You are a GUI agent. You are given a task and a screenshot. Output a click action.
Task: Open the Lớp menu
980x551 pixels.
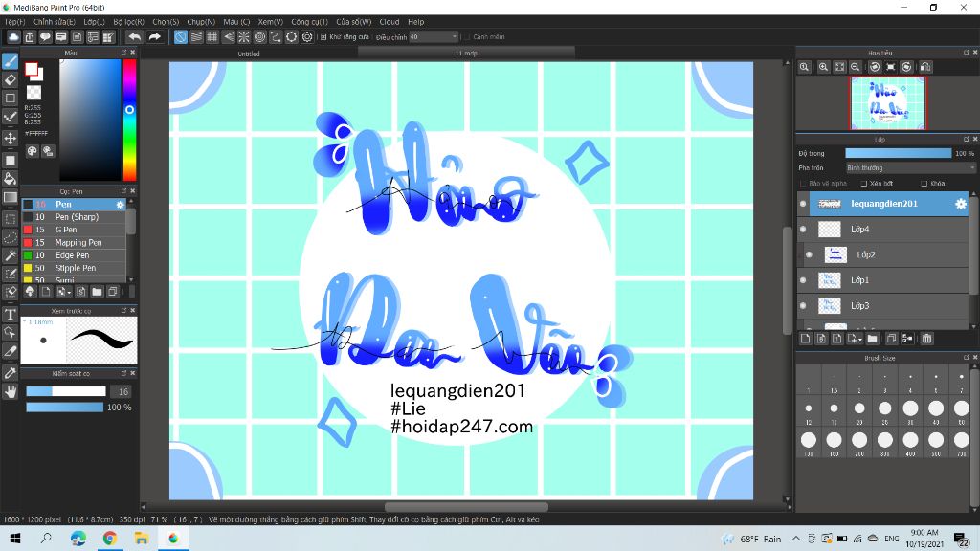pyautogui.click(x=94, y=22)
